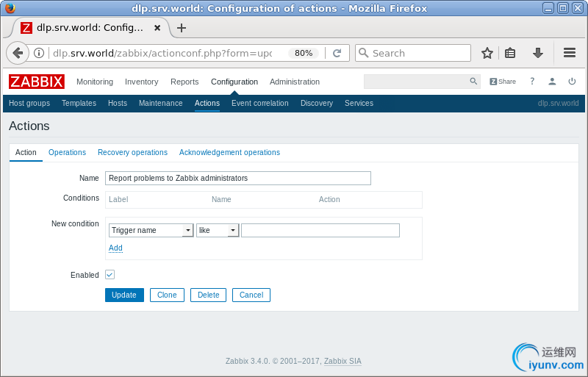Open the Inventory menu
This screenshot has height=377, width=588.
click(141, 82)
